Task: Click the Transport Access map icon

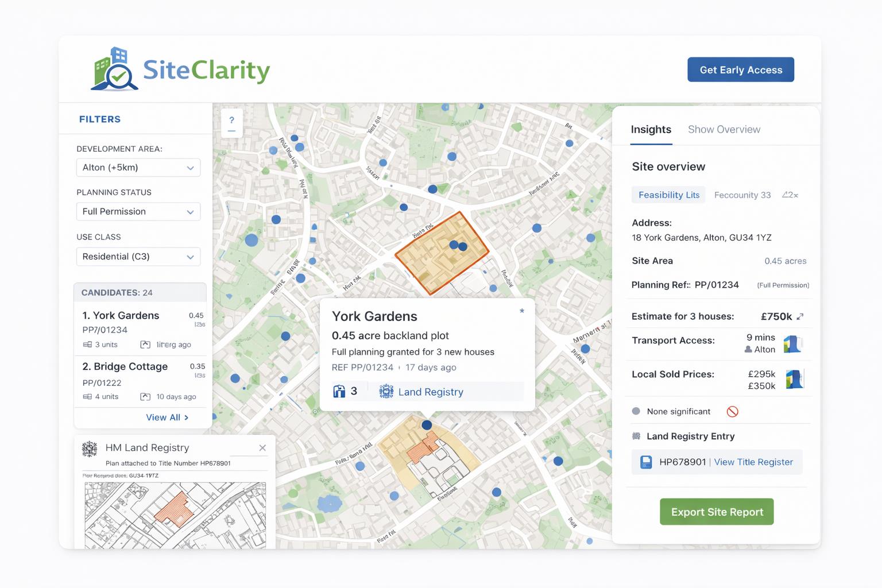Action: click(792, 343)
